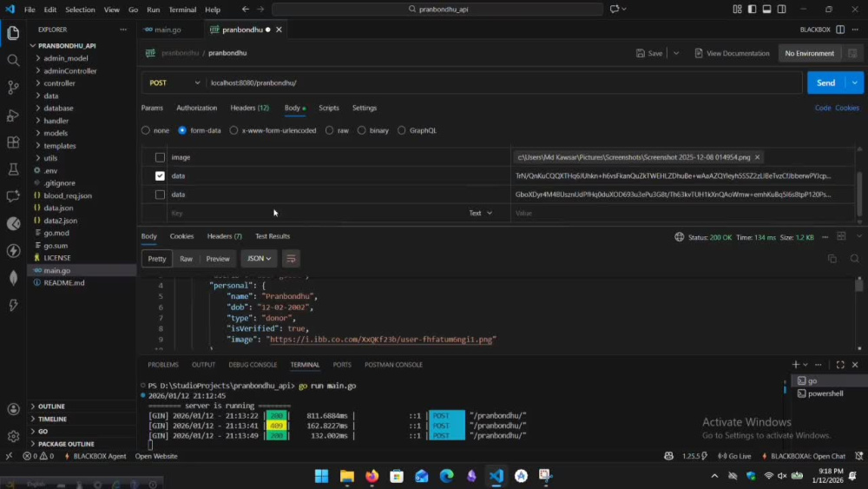868x489 pixels.
Task: Open the Selection menu
Action: tap(80, 10)
